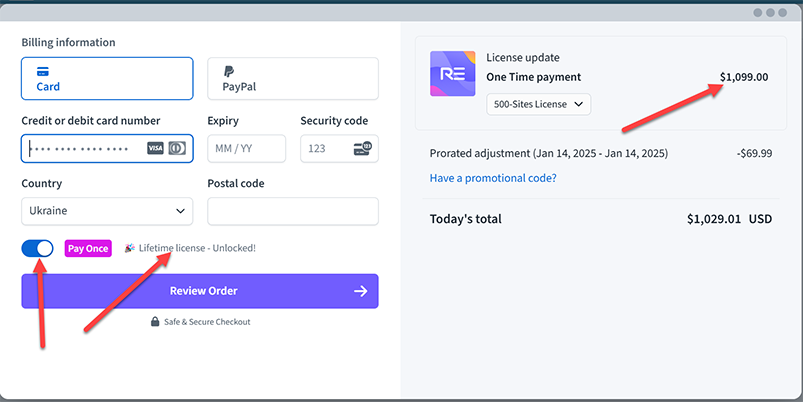Screen dimensions: 803x402
Task: Click the PayPal logo icon
Action: tap(229, 71)
